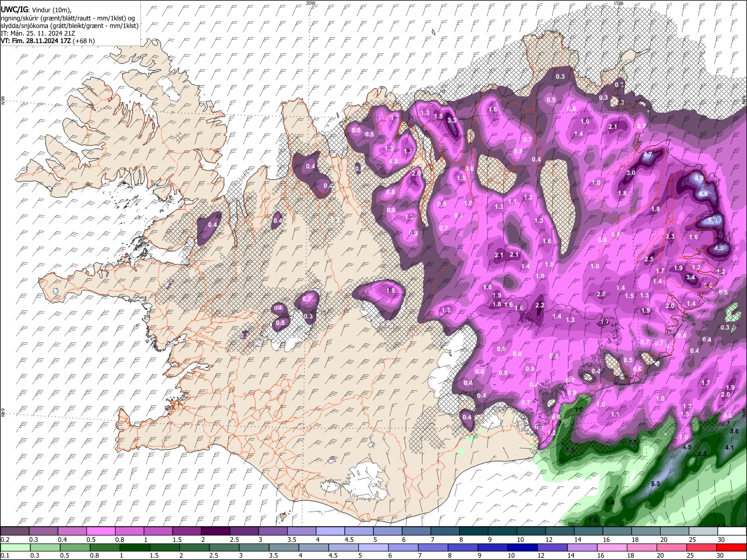Screen dimensions: 747x560
Task: Pick the pale green 0.1 swatch in the rain scale
Action: click(15, 548)
